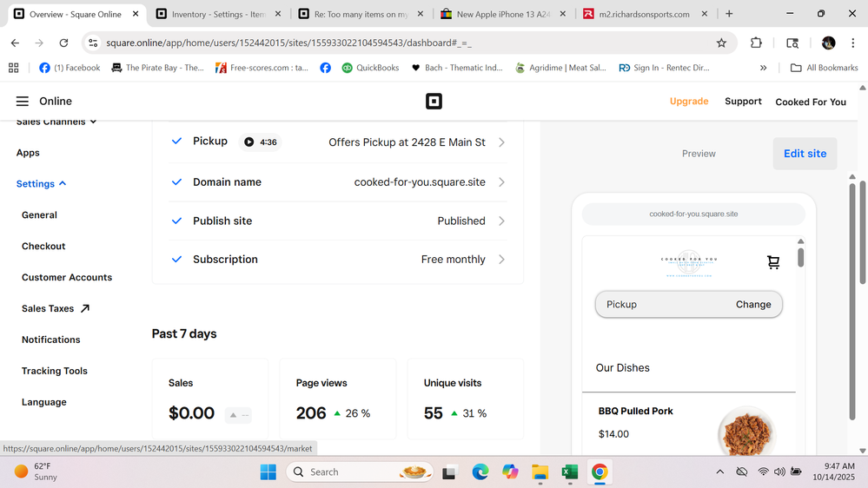868x488 pixels.
Task: Bookmark this page with star icon
Action: click(721, 43)
